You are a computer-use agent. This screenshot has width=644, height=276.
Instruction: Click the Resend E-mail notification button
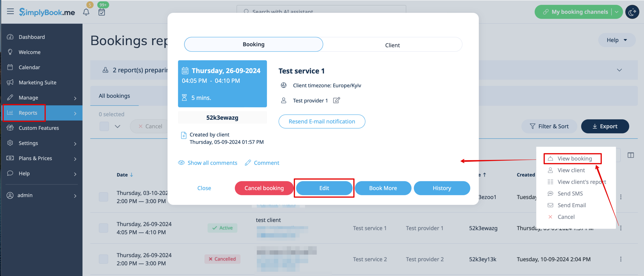click(x=322, y=121)
